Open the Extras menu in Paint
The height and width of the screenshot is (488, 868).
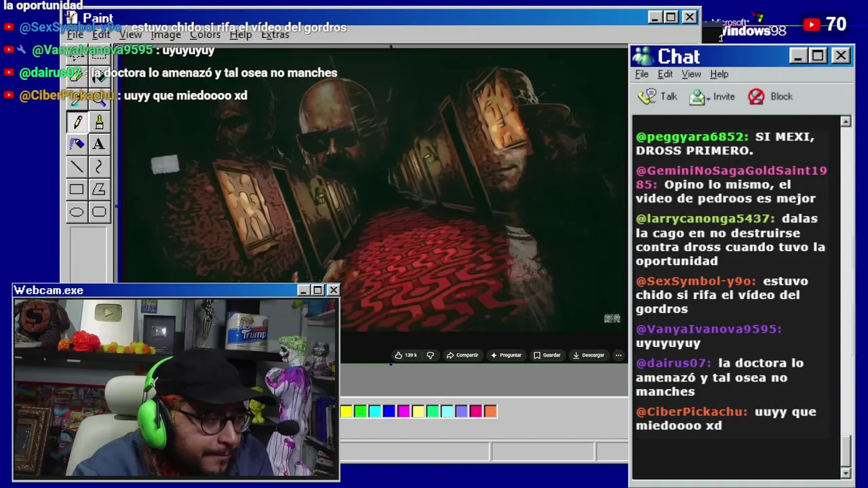(275, 35)
